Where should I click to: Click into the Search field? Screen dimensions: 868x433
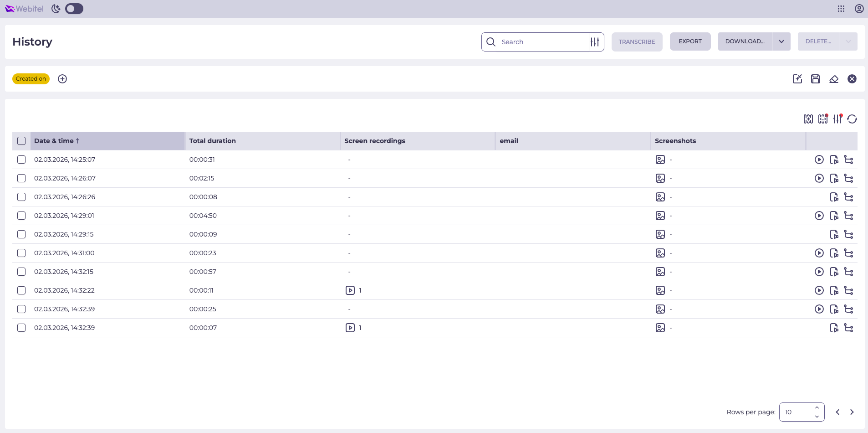542,42
